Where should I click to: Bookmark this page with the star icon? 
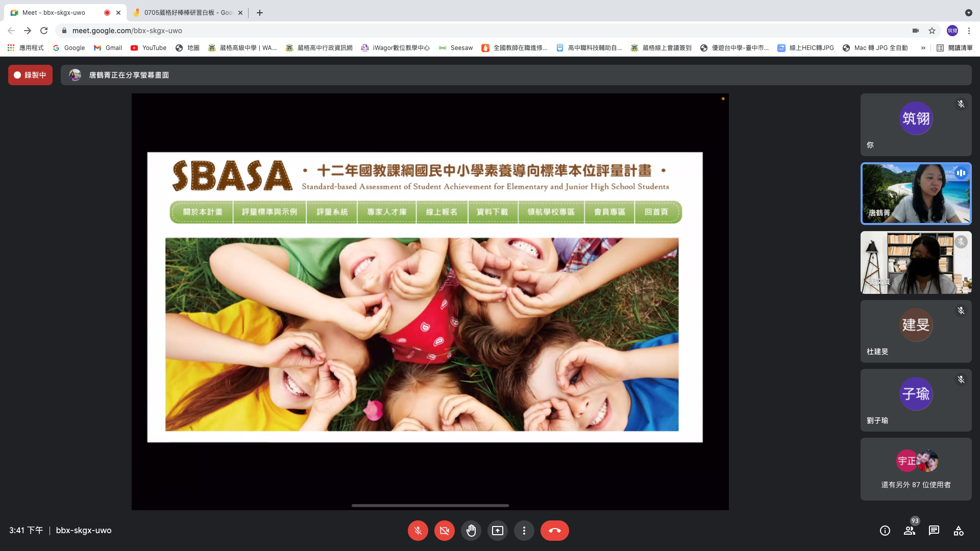coord(932,31)
